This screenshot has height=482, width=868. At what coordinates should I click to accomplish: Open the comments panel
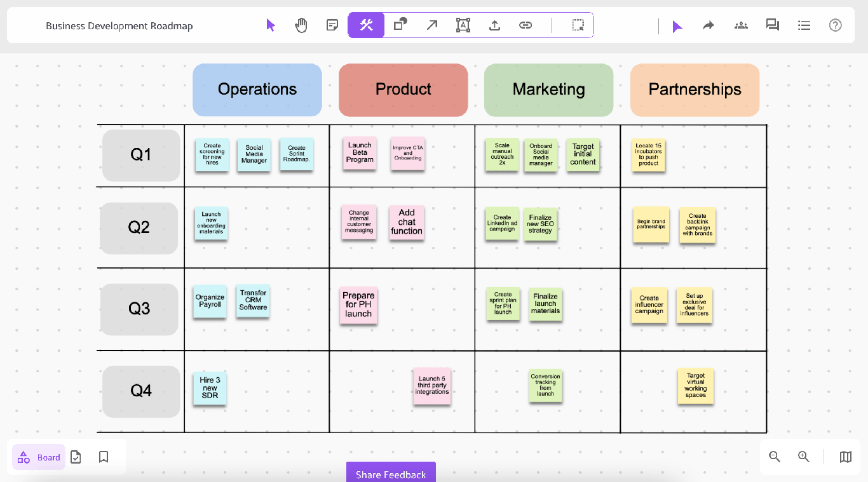pos(772,25)
